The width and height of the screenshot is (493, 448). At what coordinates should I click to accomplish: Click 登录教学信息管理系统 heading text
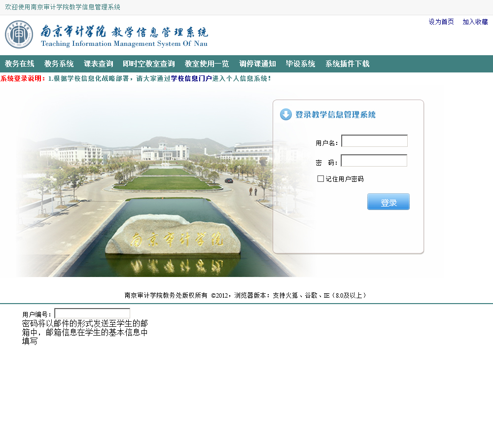click(x=335, y=115)
